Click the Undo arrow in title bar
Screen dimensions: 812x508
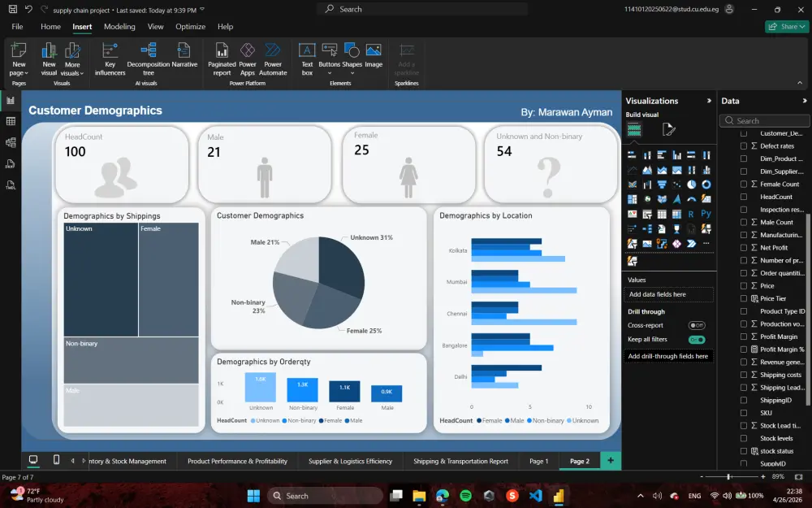29,9
